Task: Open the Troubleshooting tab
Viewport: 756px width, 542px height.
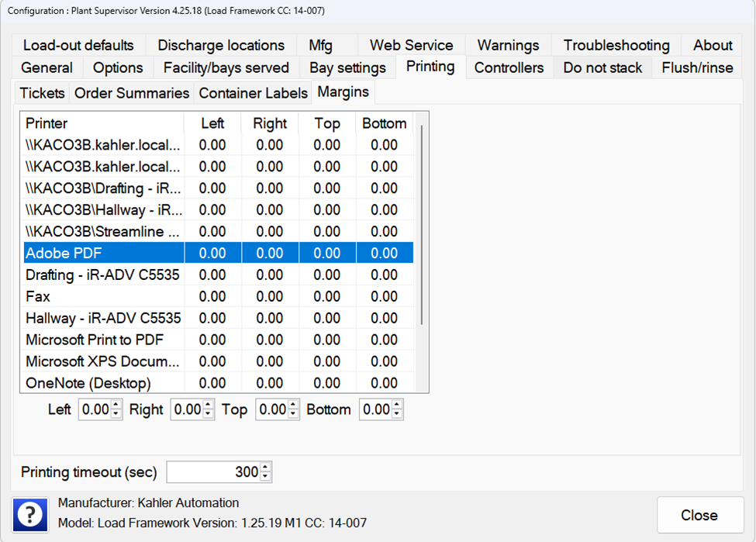Action: pos(616,45)
